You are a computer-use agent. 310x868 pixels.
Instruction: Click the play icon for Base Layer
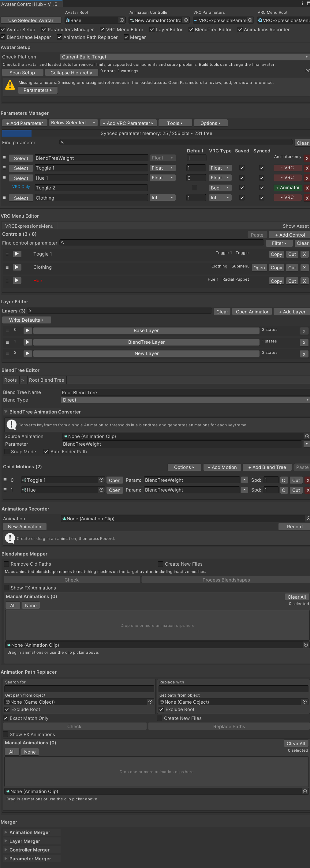coord(28,331)
